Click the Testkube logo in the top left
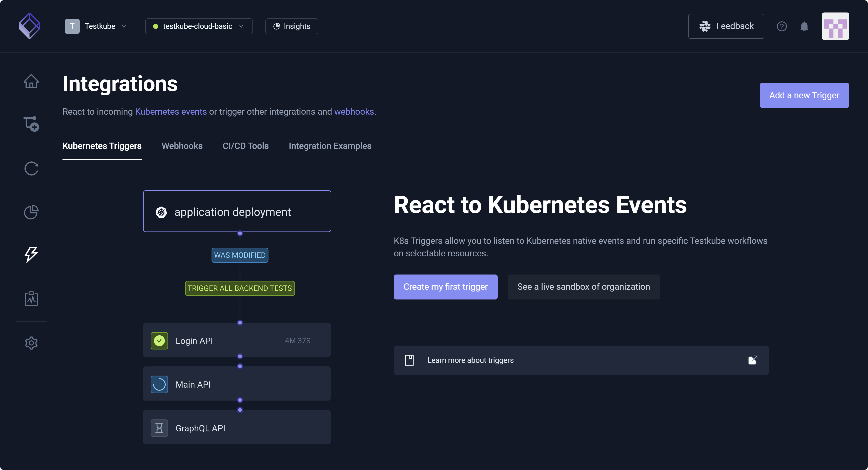This screenshot has width=868, height=470. 30,26
